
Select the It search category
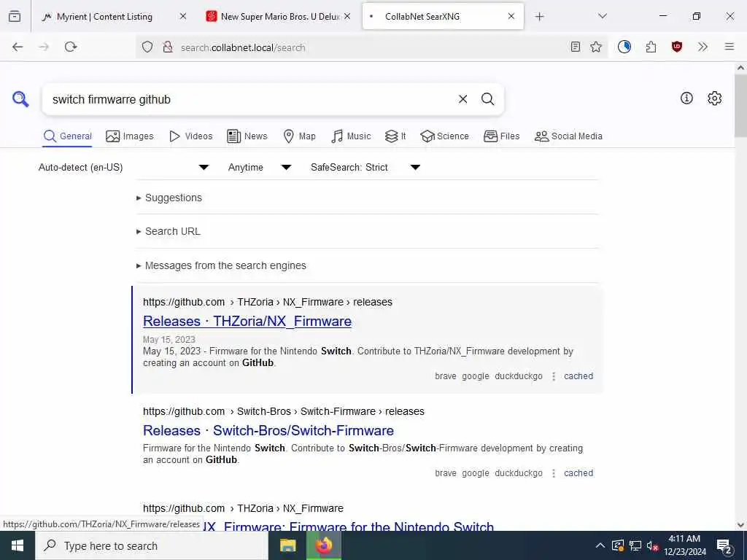tap(395, 136)
